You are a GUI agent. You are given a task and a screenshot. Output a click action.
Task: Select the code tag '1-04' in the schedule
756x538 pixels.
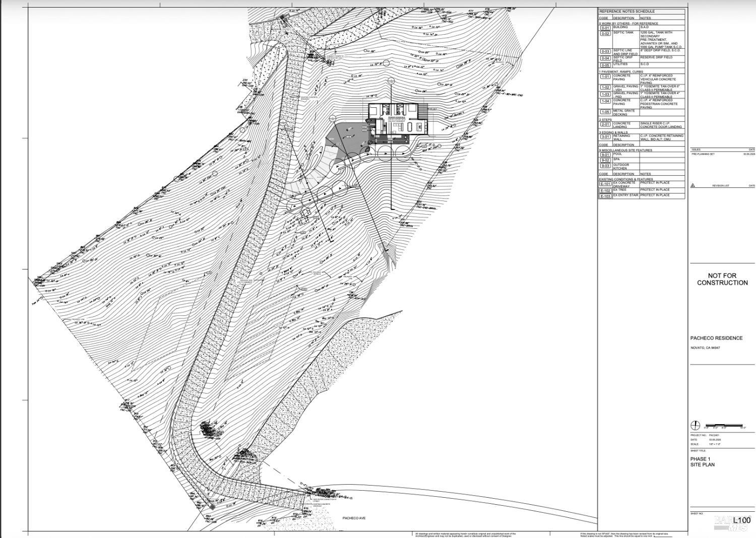[x=605, y=102]
